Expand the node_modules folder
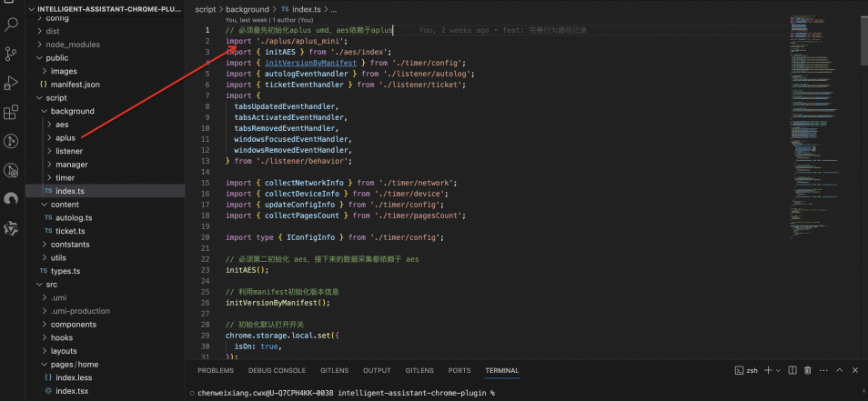This screenshot has width=868, height=401. (x=72, y=45)
